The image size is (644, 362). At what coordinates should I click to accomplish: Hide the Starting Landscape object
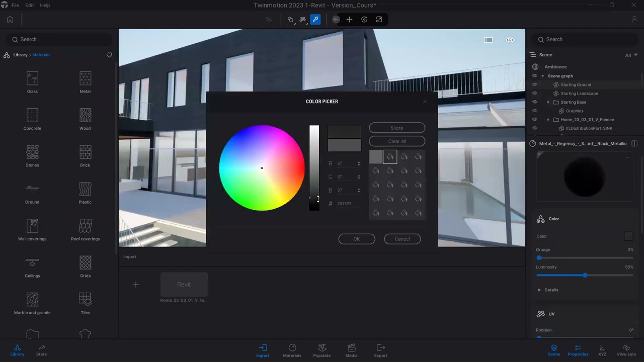click(x=535, y=93)
